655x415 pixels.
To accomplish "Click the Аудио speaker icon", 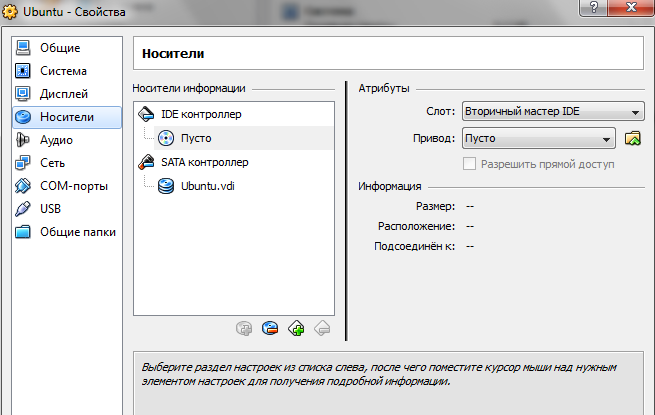I will point(23,140).
